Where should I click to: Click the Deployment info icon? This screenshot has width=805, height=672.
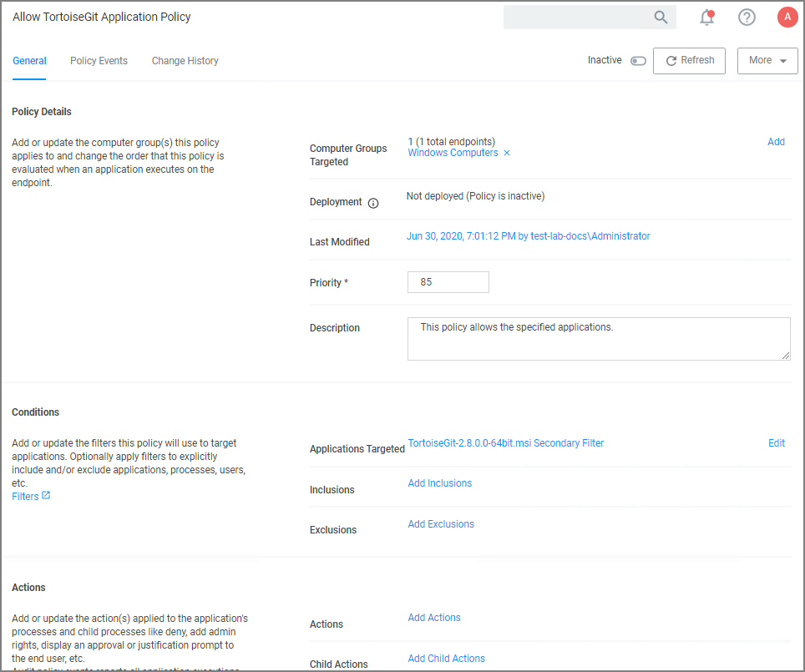pos(373,204)
